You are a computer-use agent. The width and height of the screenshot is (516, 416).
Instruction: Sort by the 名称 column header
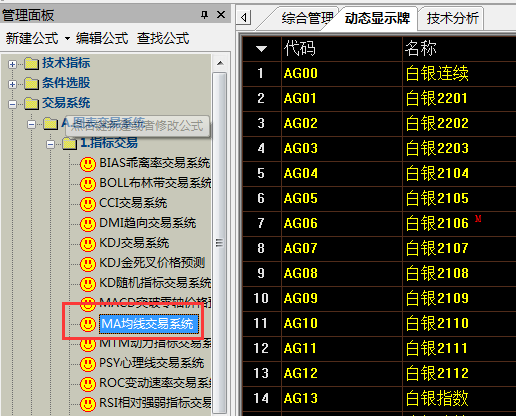pyautogui.click(x=459, y=49)
